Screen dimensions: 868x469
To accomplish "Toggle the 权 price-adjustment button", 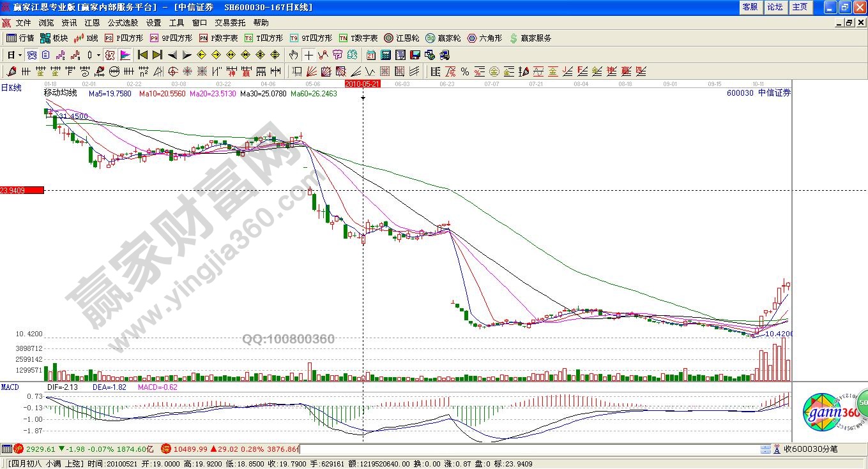I will coord(110,55).
